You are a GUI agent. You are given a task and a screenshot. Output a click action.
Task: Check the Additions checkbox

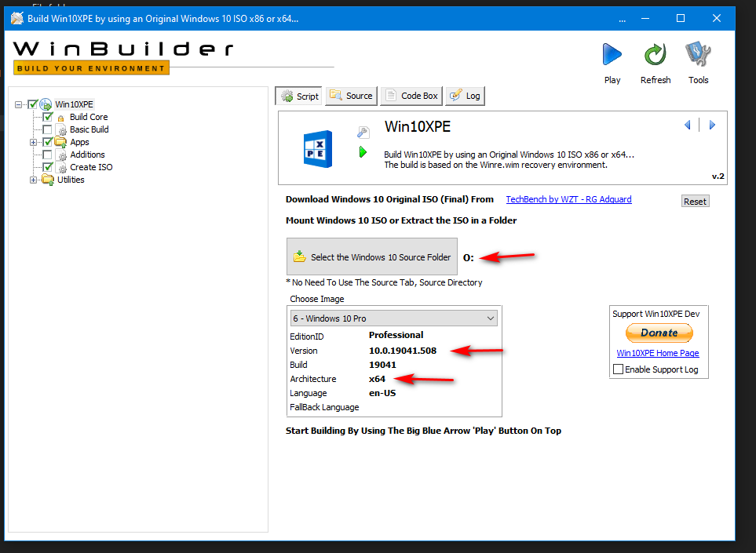tap(47, 155)
